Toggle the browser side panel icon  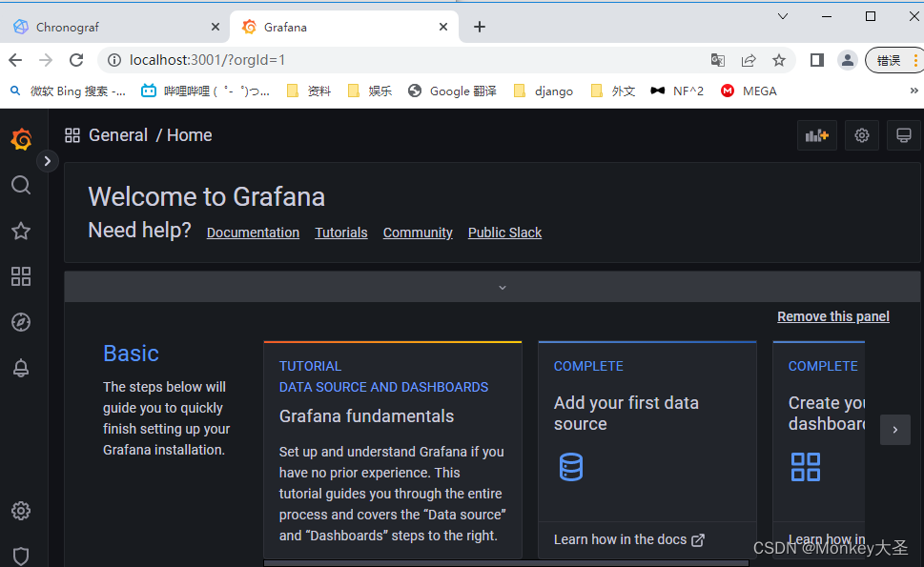[817, 60]
